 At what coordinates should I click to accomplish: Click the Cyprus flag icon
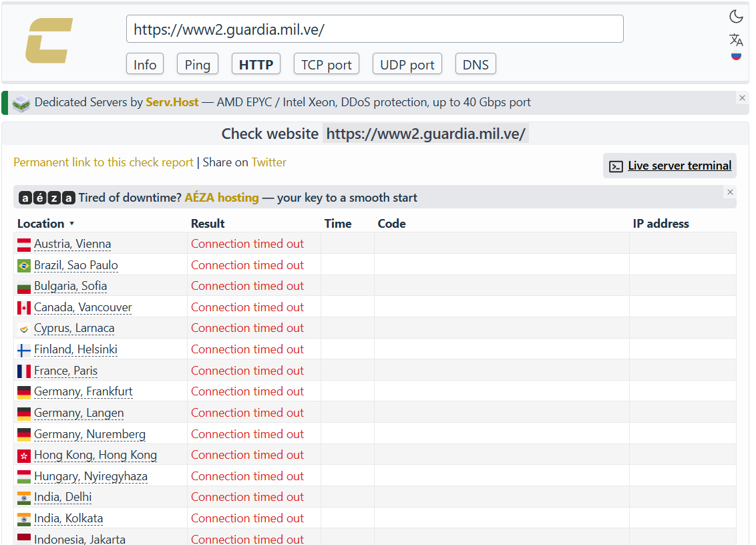click(x=24, y=329)
